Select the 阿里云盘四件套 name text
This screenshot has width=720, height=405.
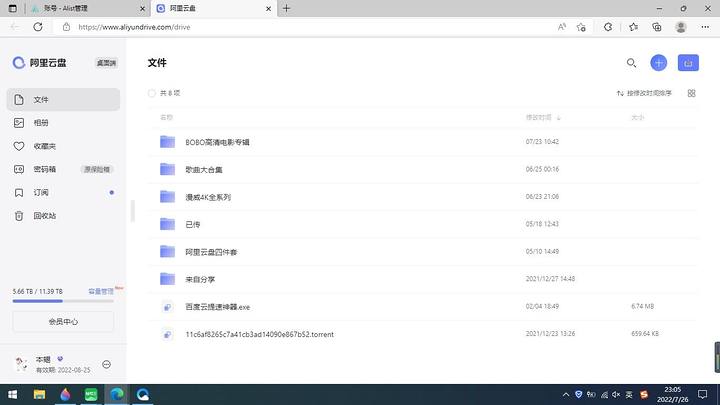point(211,252)
